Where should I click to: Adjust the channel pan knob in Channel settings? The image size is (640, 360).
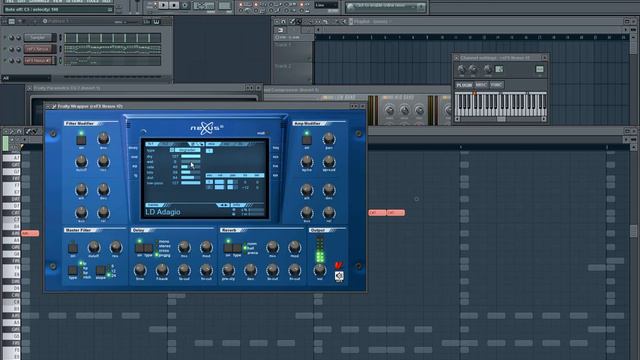pyautogui.click(x=462, y=69)
